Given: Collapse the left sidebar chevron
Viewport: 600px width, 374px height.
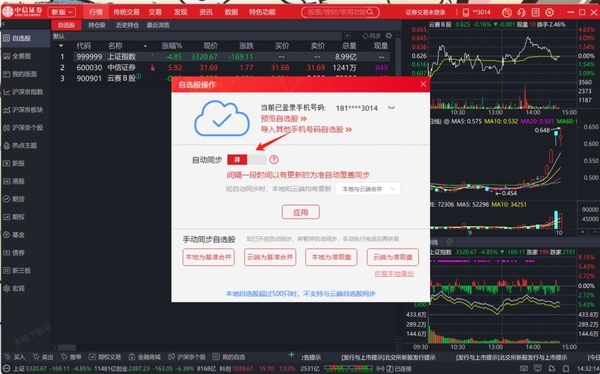Looking at the screenshot, I should click(3, 24).
